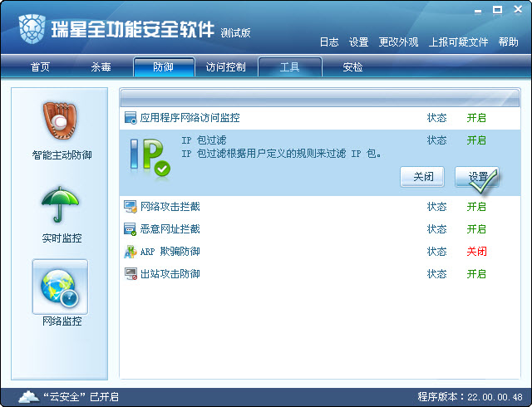Open 智能主动防御 baseball glove icon
The image size is (532, 407).
tap(60, 120)
